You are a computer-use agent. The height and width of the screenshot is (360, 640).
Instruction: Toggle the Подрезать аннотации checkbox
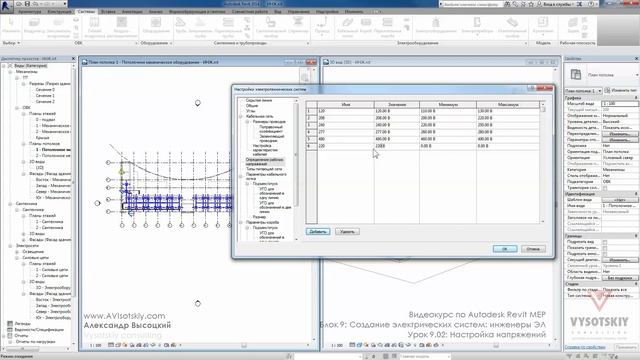point(605,254)
